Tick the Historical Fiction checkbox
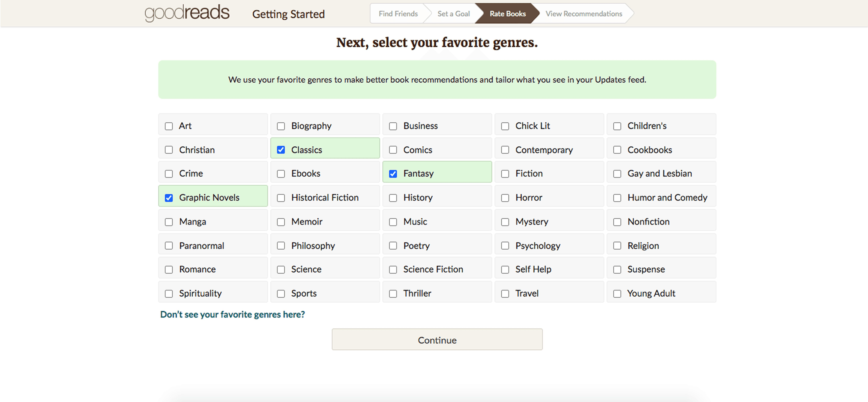The image size is (868, 402). tap(281, 198)
